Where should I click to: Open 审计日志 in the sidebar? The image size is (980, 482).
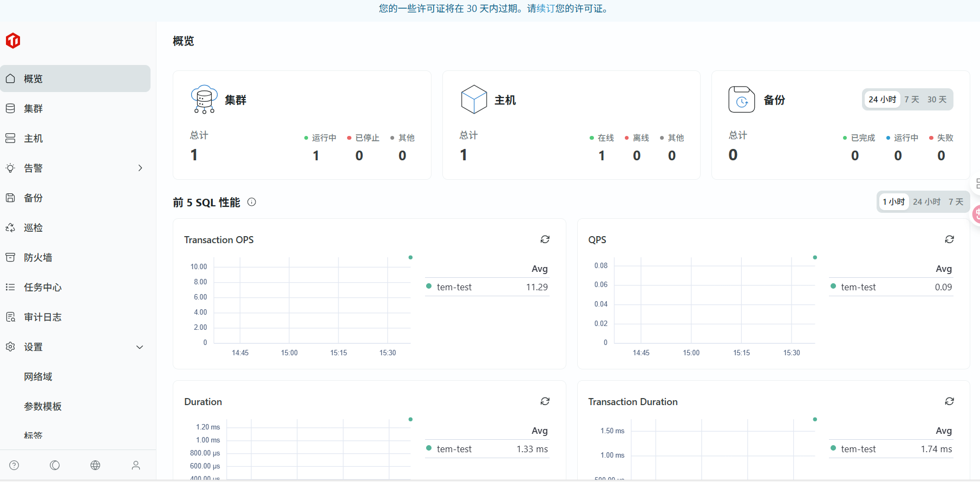(x=75, y=317)
